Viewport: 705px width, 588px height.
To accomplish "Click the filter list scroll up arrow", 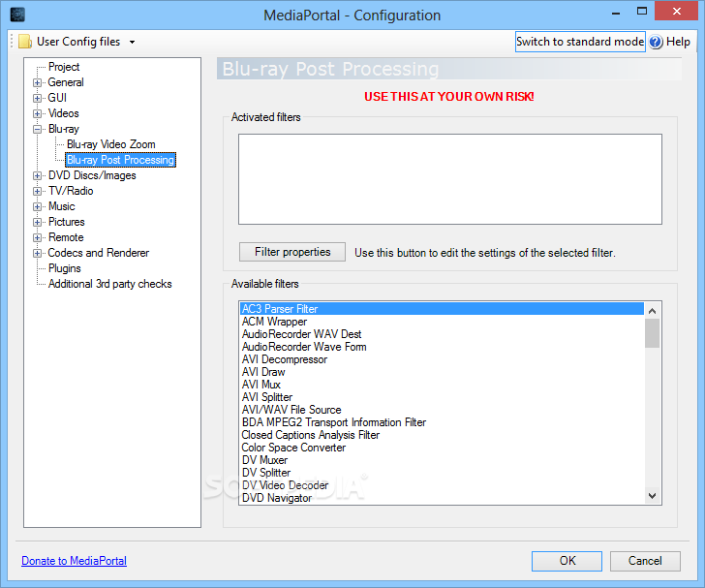I will (652, 311).
